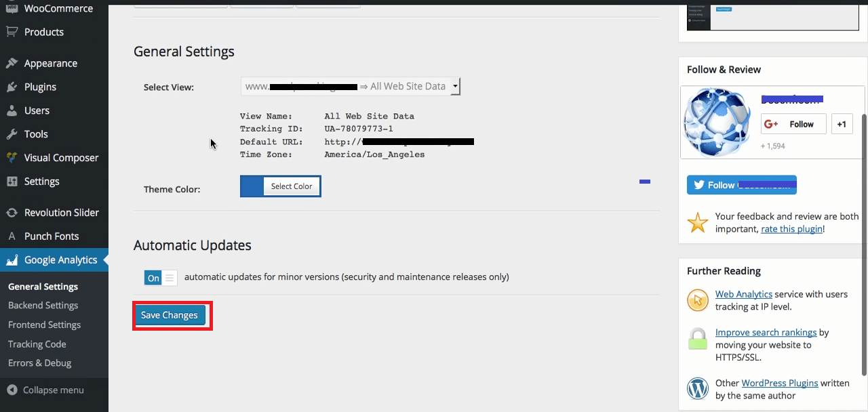Click the Google Analytics chart icon

click(x=12, y=260)
